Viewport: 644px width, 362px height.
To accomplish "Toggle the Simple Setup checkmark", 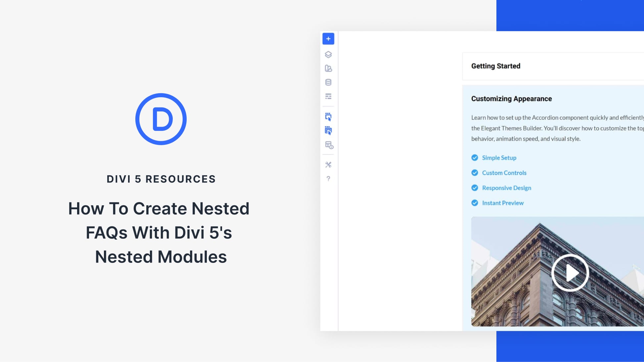I will coord(474,158).
